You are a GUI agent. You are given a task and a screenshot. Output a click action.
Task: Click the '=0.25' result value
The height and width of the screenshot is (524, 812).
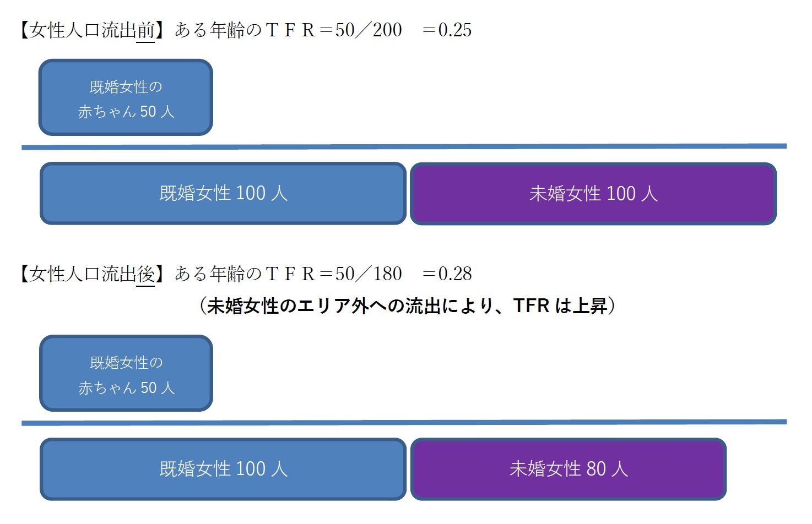447,30
